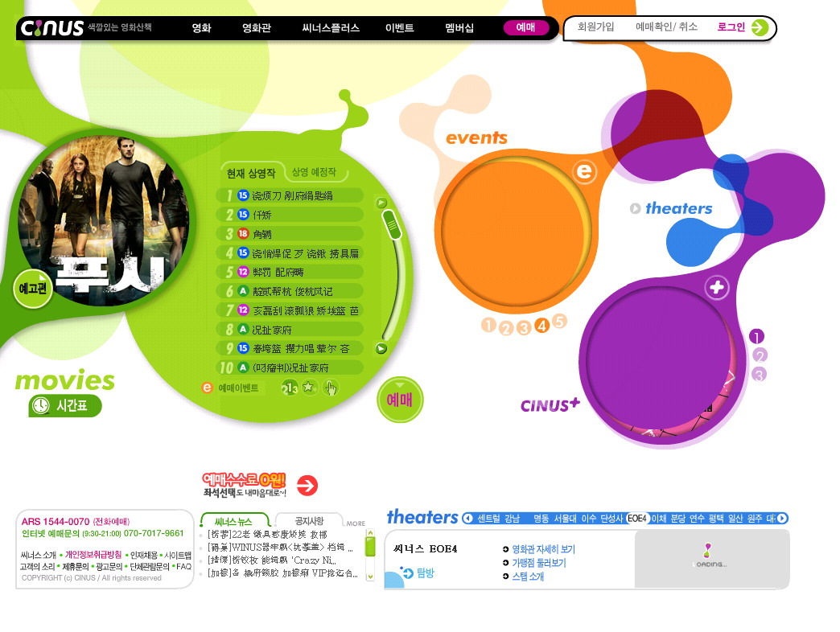Show event page 1
Screen dimensions: 840x632
pyautogui.click(x=488, y=325)
